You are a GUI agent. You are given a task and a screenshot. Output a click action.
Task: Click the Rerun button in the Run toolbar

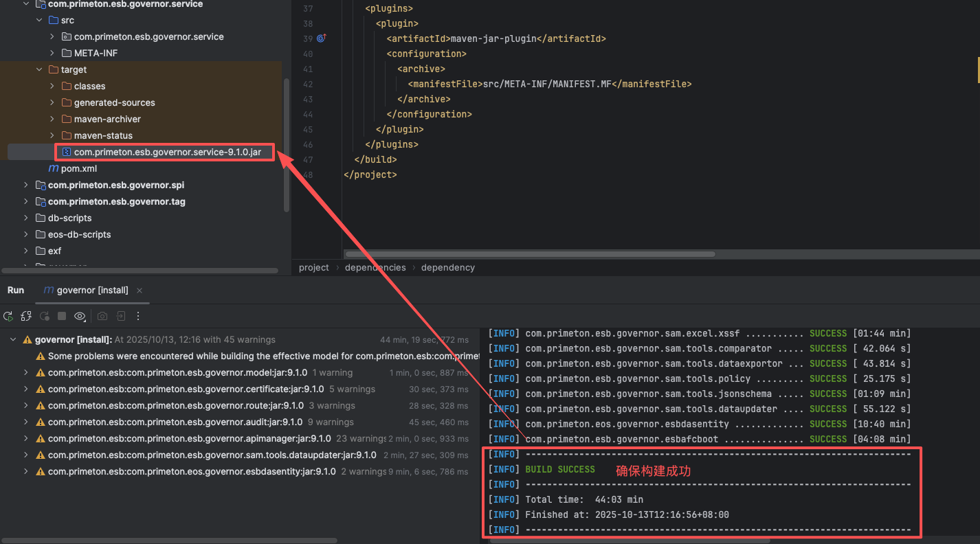(8, 316)
